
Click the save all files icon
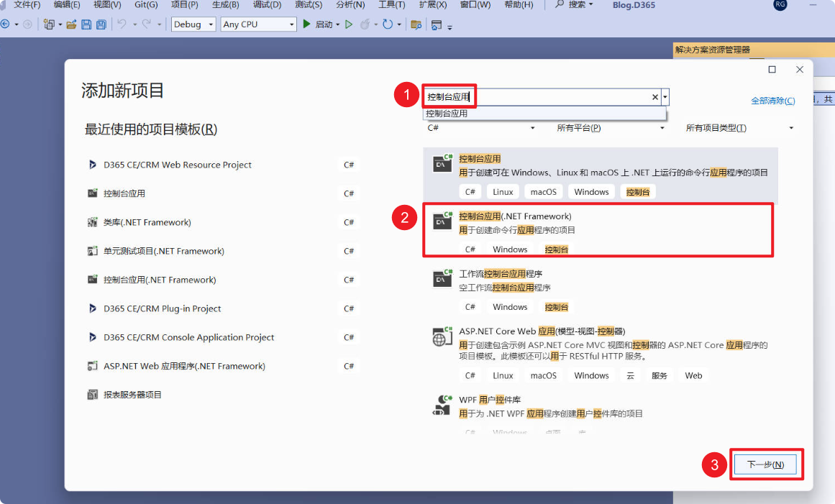click(101, 24)
